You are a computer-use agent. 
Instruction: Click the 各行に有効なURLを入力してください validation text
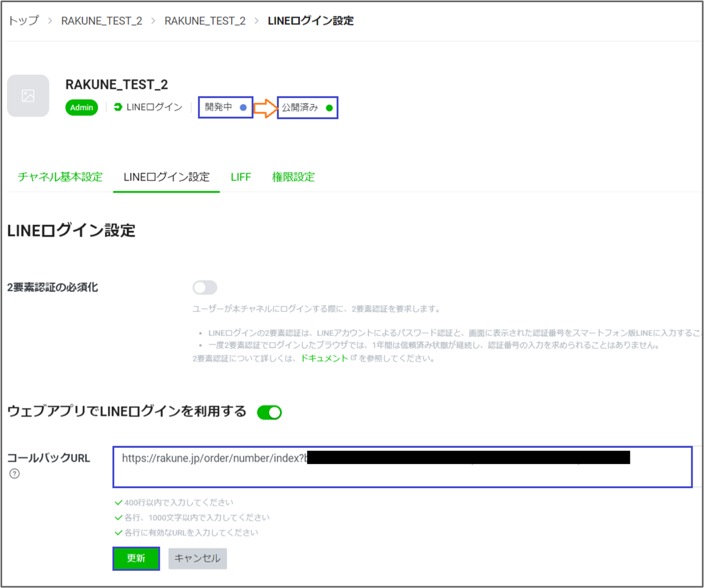191,533
